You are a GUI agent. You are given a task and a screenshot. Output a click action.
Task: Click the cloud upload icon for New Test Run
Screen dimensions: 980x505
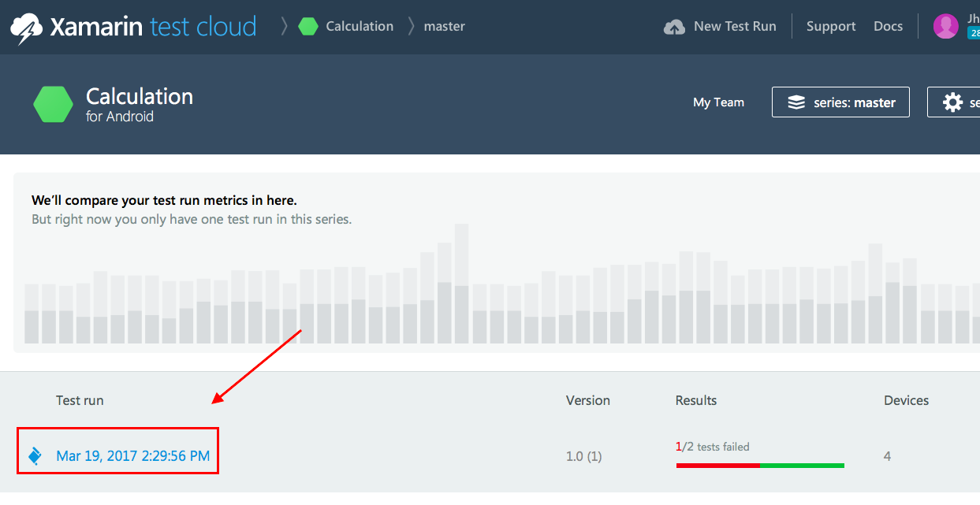click(674, 27)
